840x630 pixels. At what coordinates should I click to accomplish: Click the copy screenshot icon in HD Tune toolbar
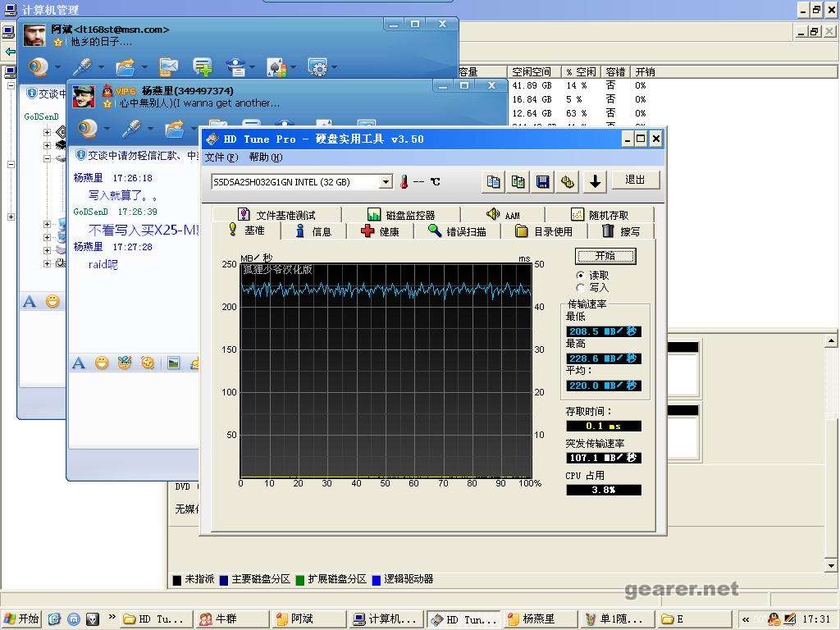(518, 182)
